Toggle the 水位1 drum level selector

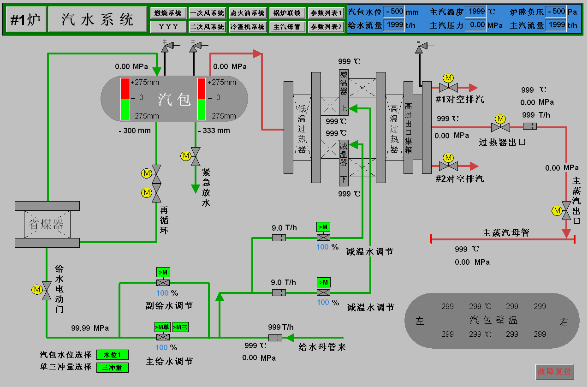tap(112, 355)
